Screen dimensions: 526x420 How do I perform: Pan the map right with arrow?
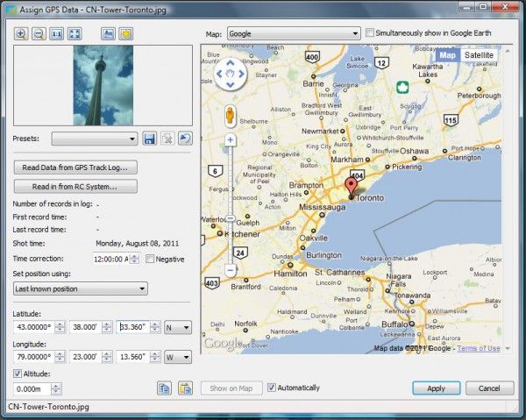[241, 74]
